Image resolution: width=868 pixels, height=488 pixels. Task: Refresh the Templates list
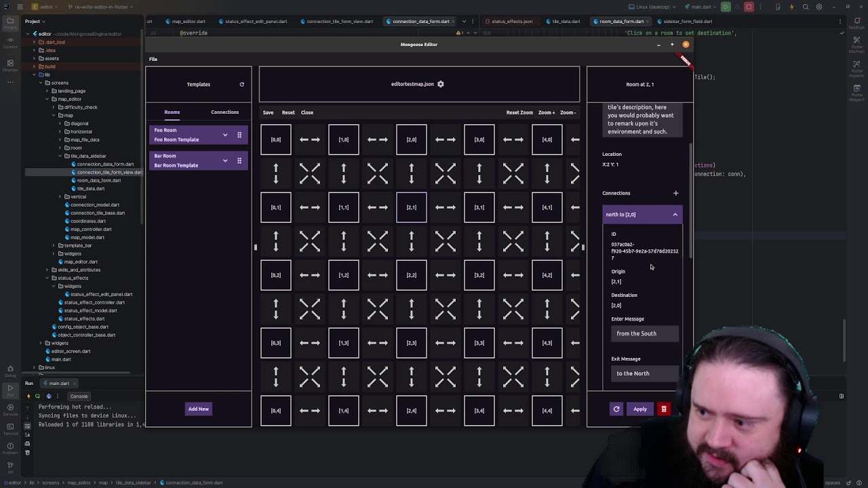click(x=241, y=85)
